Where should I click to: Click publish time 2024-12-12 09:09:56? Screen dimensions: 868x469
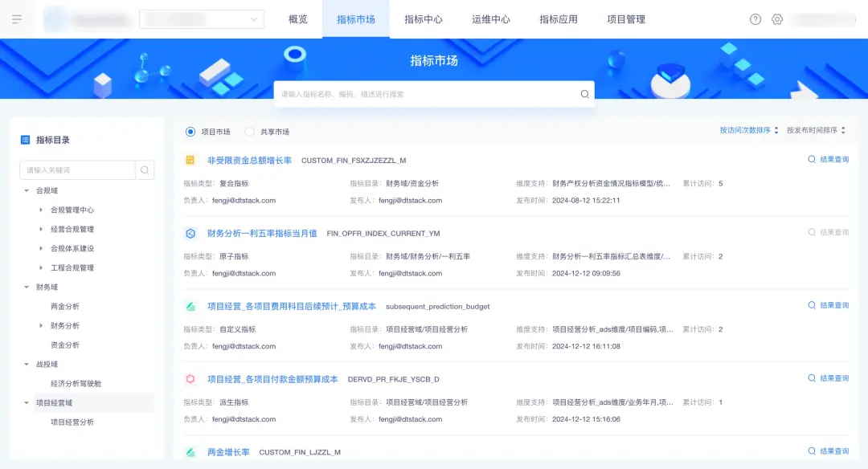[x=586, y=274]
